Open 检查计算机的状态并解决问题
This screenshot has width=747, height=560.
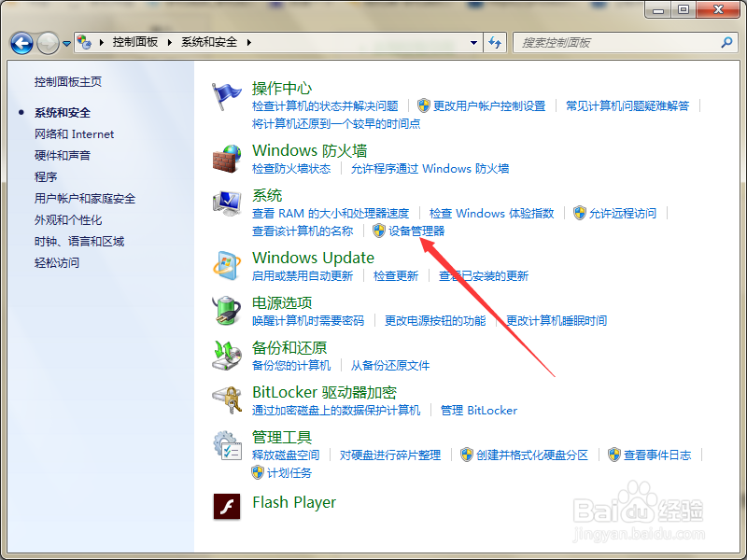325,105
